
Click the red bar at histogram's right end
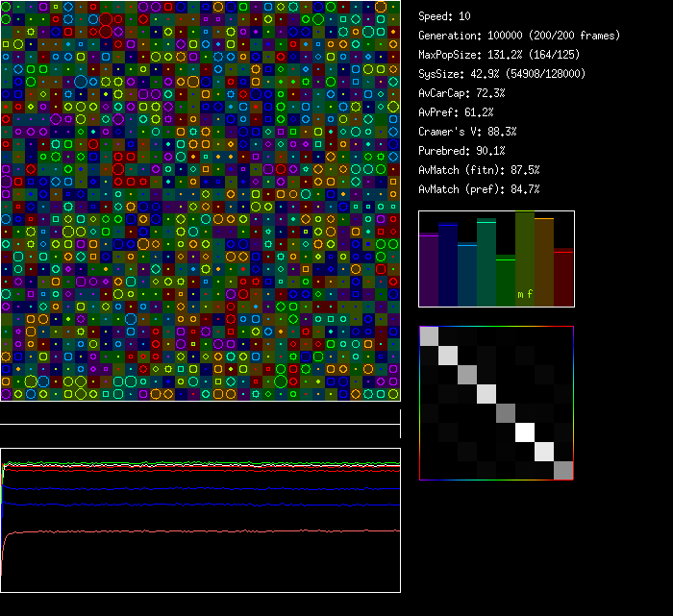(563, 277)
